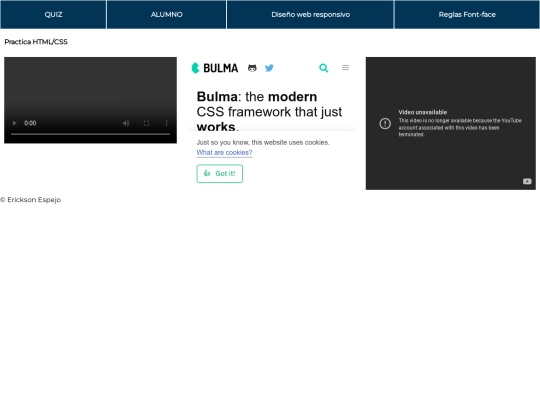Open the QUIZ navigation item
This screenshot has width=540, height=405.
point(53,14)
